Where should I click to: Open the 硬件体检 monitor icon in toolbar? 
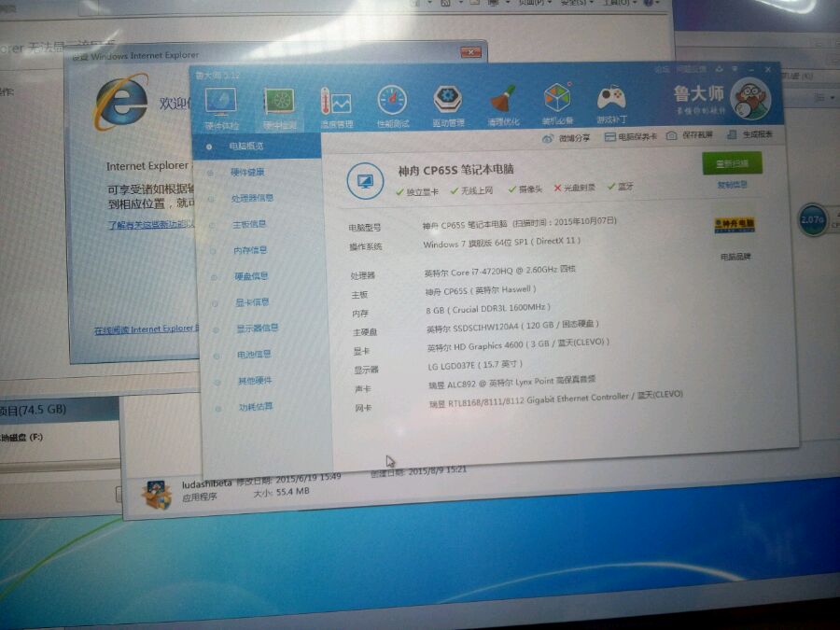point(220,101)
